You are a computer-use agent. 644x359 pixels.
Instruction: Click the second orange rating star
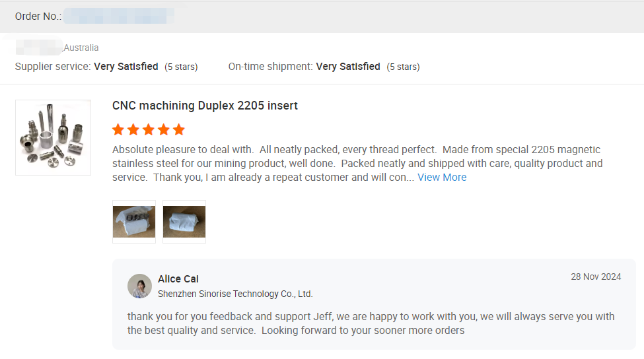(133, 129)
